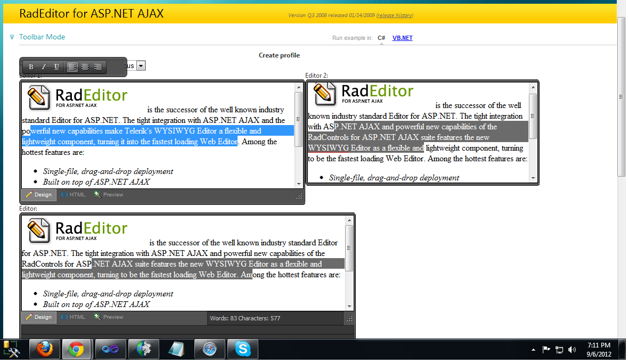Toggle bold formatting in floating toolbar
The image size is (628, 364).
point(31,67)
